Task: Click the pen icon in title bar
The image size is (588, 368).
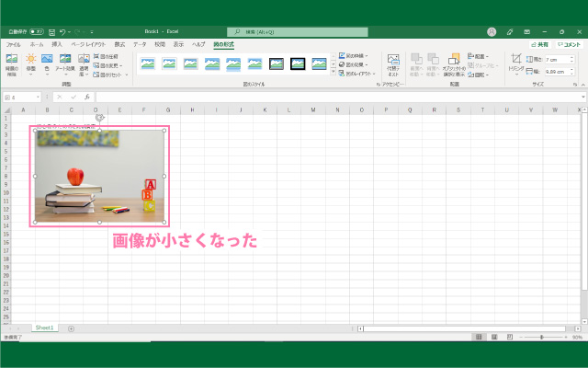Action: coord(510,32)
